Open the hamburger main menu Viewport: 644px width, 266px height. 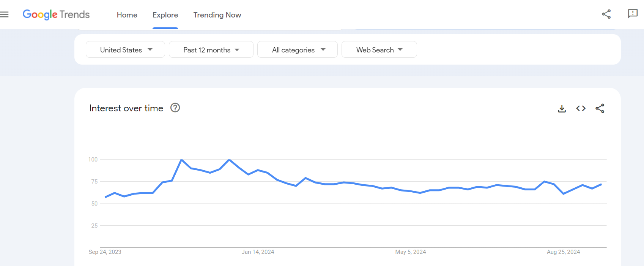pyautogui.click(x=4, y=14)
